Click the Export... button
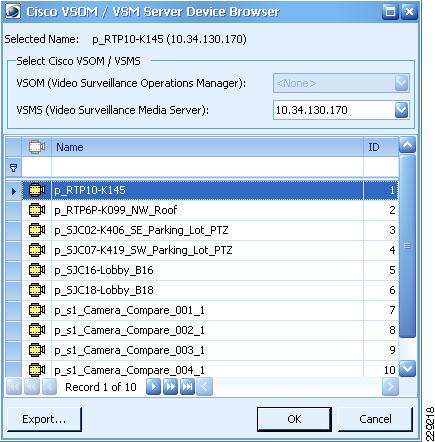435x442 pixels. click(44, 419)
